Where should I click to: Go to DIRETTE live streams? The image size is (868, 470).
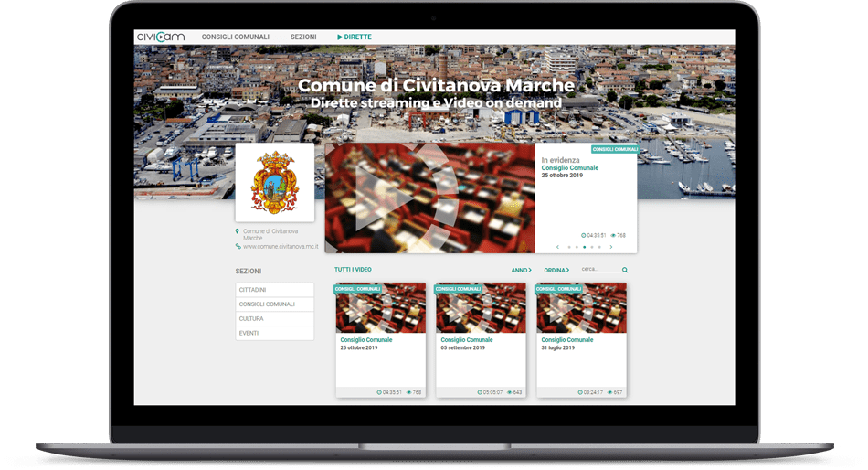click(x=355, y=37)
